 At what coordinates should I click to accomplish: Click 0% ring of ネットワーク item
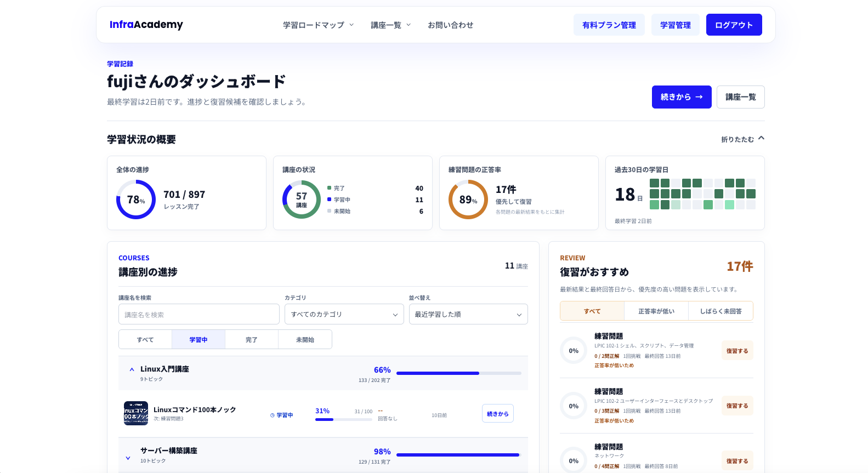574,460
